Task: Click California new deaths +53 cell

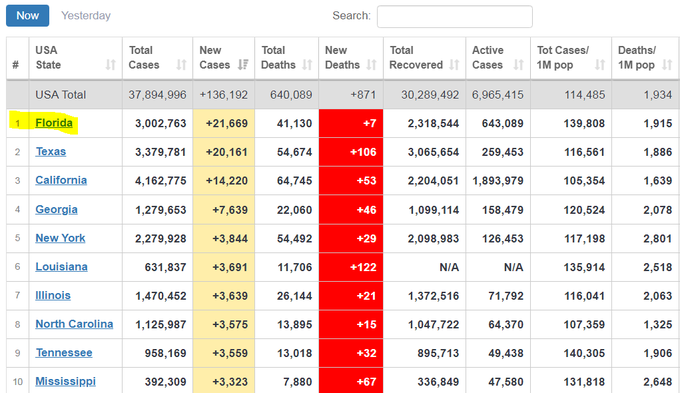Action: pos(351,180)
